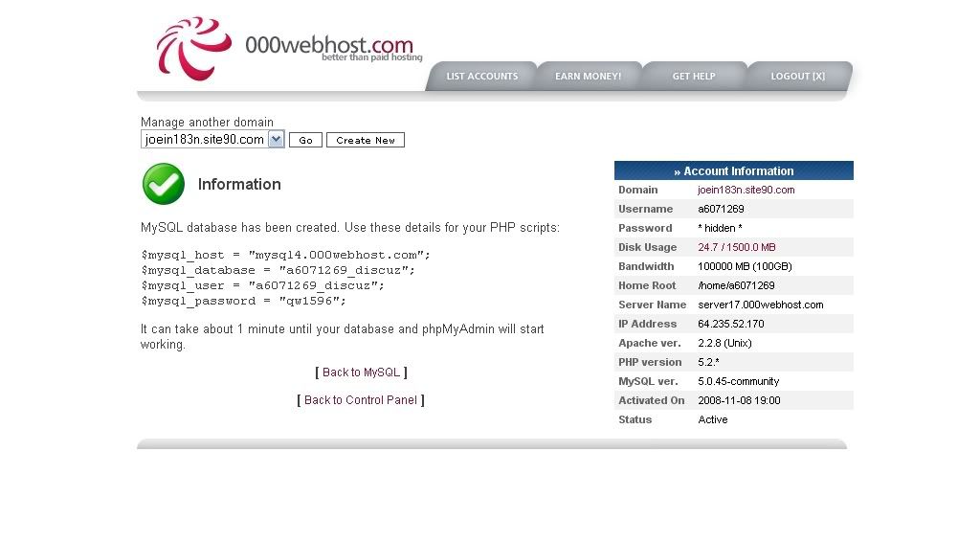Select the $mysql_database line text
The height and width of the screenshot is (542, 980).
278,270
